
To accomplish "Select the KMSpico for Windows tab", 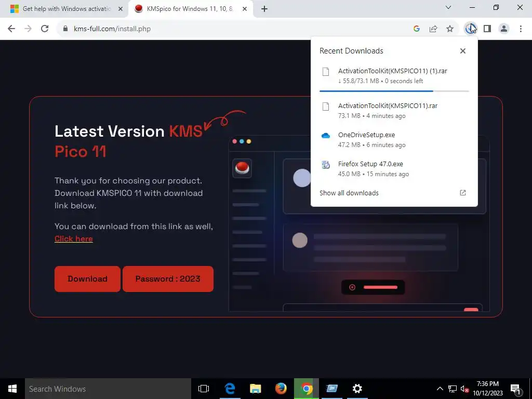I will pyautogui.click(x=191, y=9).
